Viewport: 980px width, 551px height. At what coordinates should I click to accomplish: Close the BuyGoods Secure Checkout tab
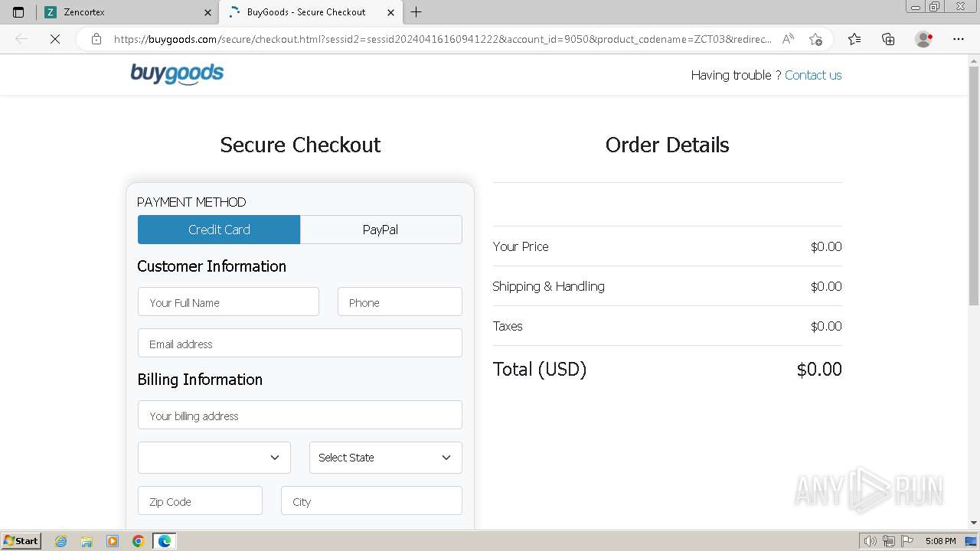click(x=390, y=12)
